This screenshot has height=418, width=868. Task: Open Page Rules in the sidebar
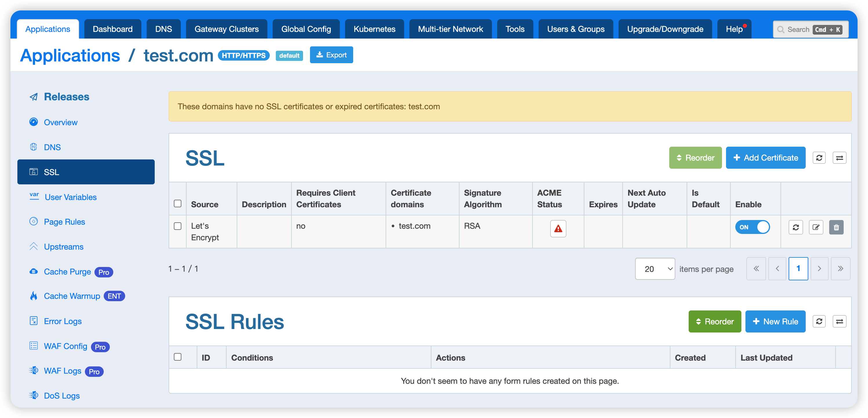coord(64,222)
